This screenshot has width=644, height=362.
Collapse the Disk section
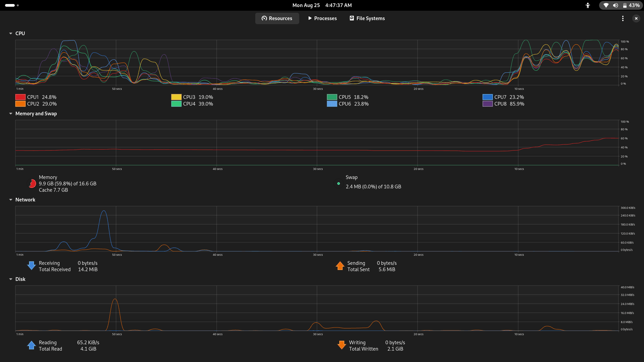pos(11,279)
